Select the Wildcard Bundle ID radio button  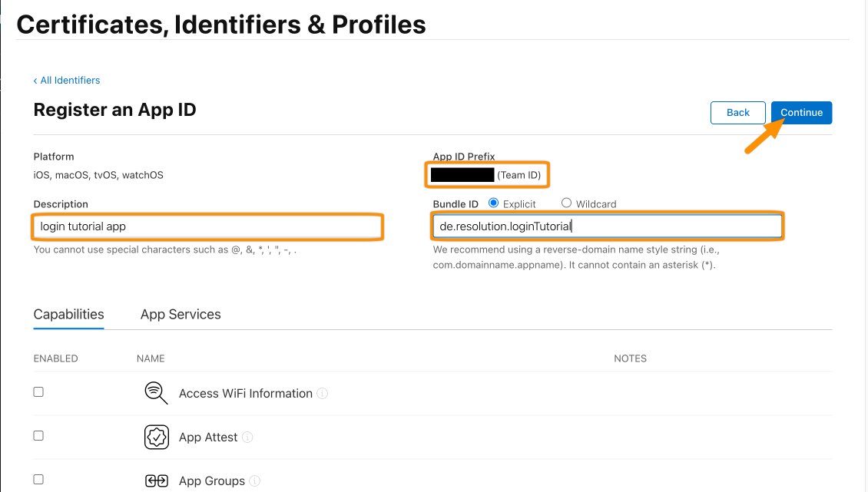pos(566,203)
